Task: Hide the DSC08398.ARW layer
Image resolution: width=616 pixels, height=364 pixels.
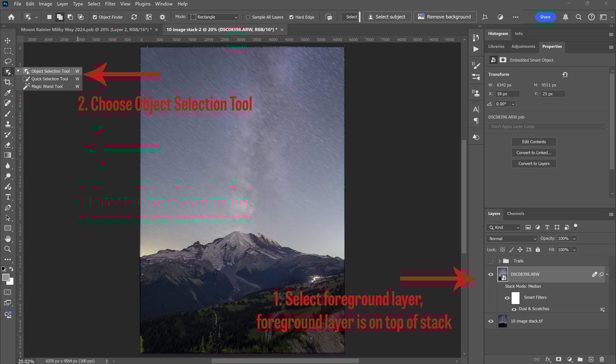Action: [491, 274]
